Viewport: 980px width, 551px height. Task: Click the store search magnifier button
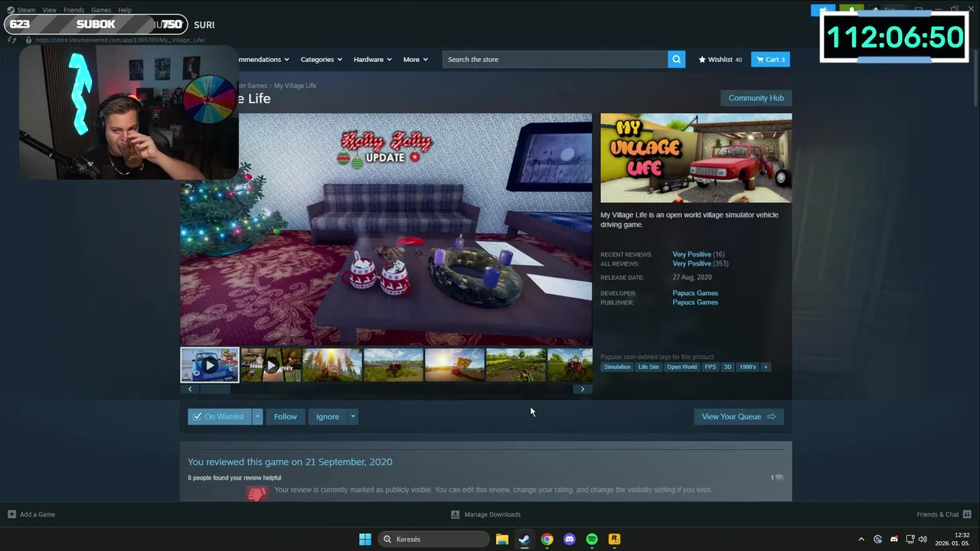pyautogui.click(x=676, y=59)
